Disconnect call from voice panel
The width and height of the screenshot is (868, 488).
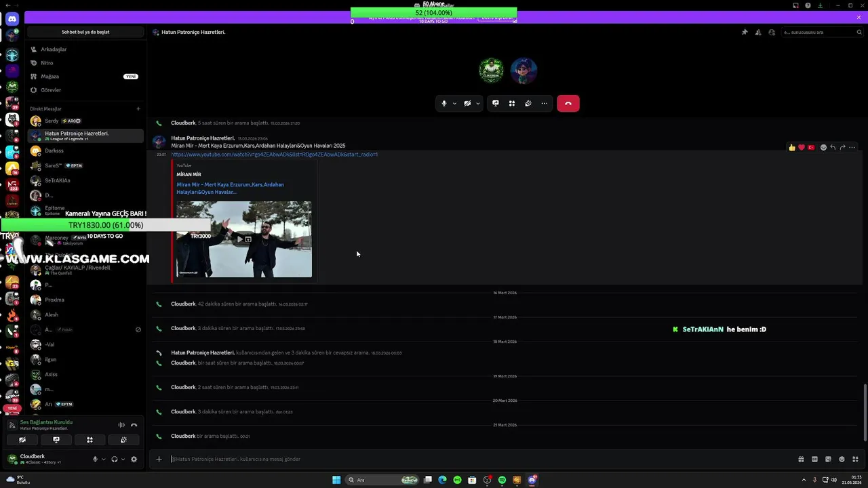(x=134, y=425)
